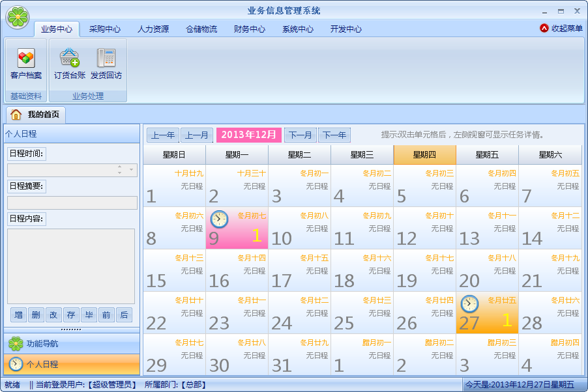Switch to the 采购中心 ribbon tab
Viewport: 588px width, 392px height.
click(104, 29)
